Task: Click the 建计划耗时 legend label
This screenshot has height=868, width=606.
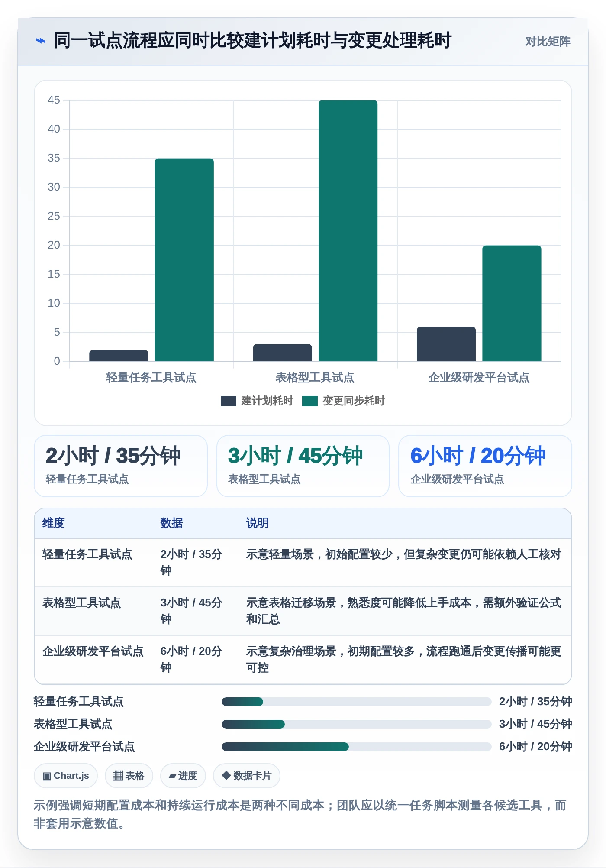Action: [267, 401]
